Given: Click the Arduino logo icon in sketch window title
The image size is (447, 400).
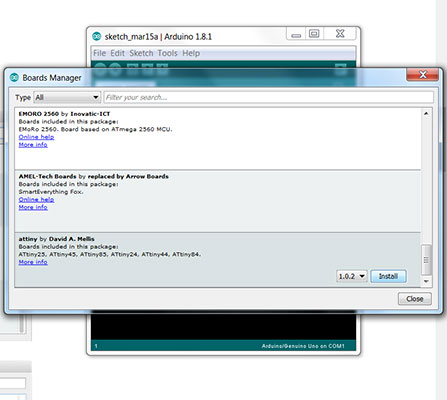Looking at the screenshot, I should [97, 36].
